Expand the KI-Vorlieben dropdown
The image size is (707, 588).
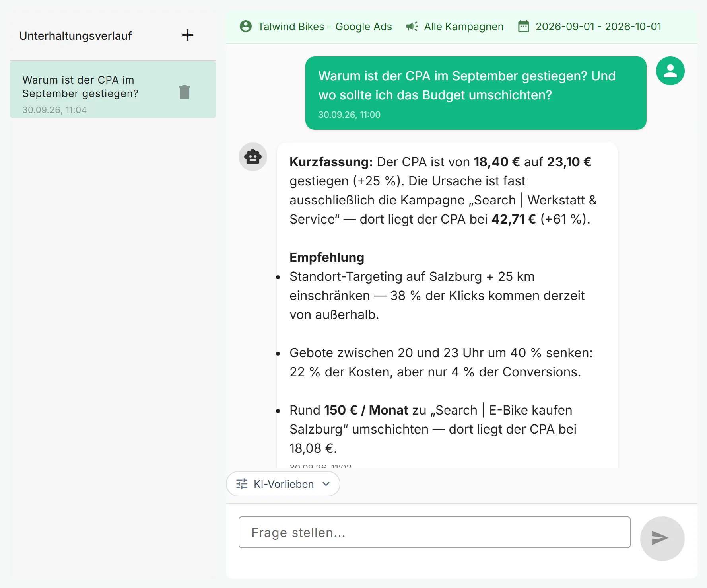click(x=283, y=484)
